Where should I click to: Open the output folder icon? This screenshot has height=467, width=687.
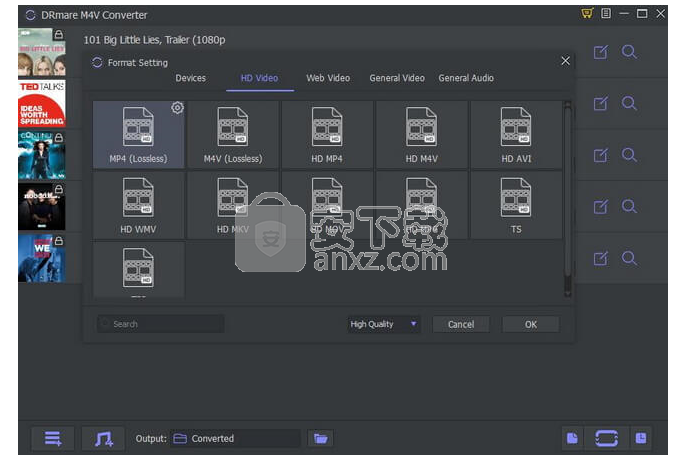pos(321,439)
